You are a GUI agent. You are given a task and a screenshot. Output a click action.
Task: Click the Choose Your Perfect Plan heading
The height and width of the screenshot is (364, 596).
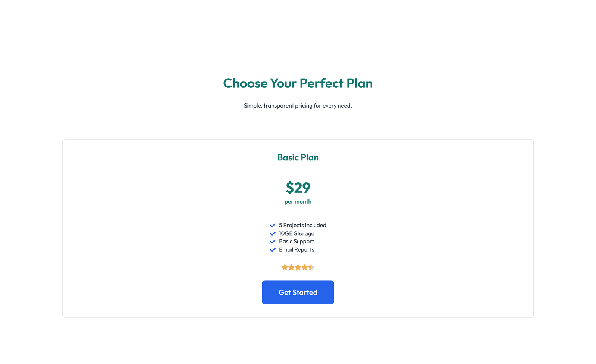point(298,83)
